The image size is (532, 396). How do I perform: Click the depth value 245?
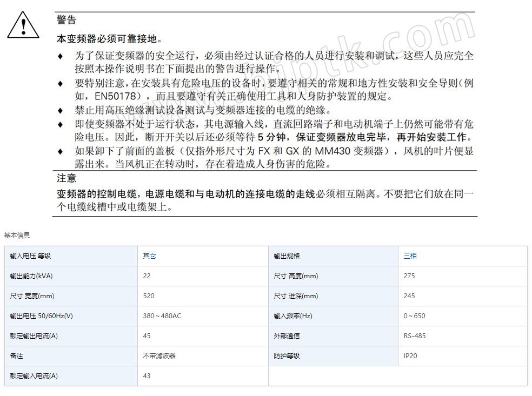click(x=409, y=296)
